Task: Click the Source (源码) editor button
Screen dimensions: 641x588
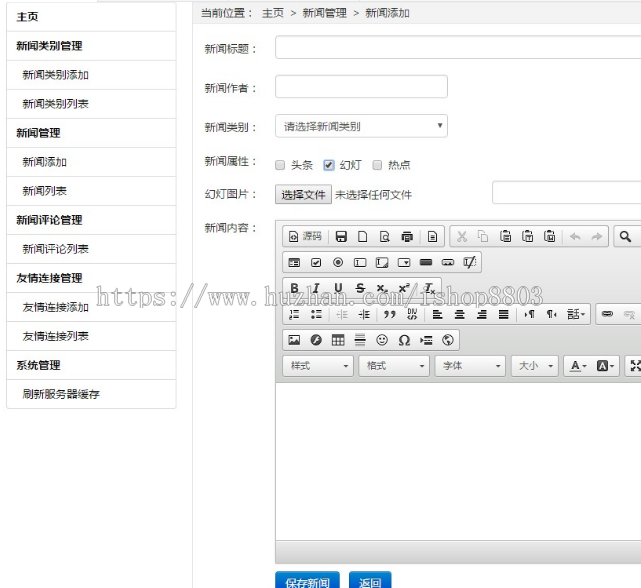Action: click(x=305, y=237)
